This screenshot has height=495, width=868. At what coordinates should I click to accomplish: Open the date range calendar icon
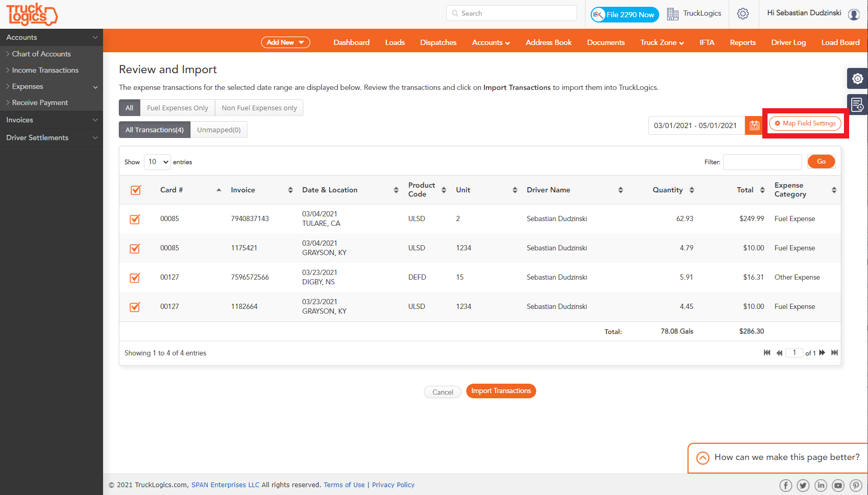pos(754,125)
